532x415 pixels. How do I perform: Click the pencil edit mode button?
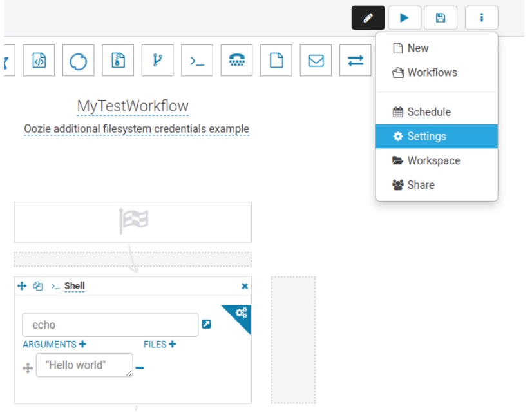(368, 18)
